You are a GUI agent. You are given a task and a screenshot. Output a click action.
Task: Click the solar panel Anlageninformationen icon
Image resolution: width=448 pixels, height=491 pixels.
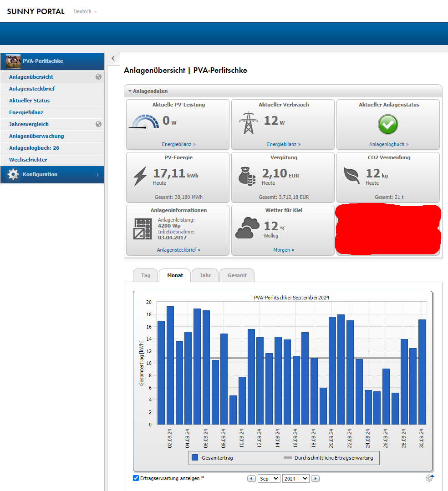tap(142, 229)
